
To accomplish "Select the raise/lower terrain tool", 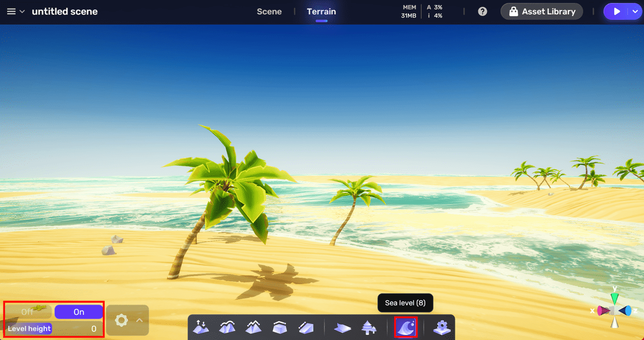I will point(201,327).
